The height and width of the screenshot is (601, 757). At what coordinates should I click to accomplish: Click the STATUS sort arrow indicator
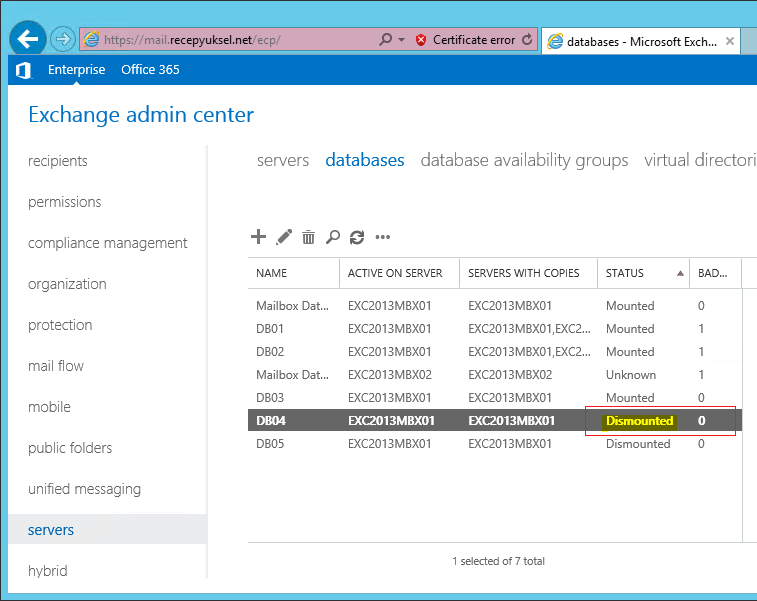[680, 274]
